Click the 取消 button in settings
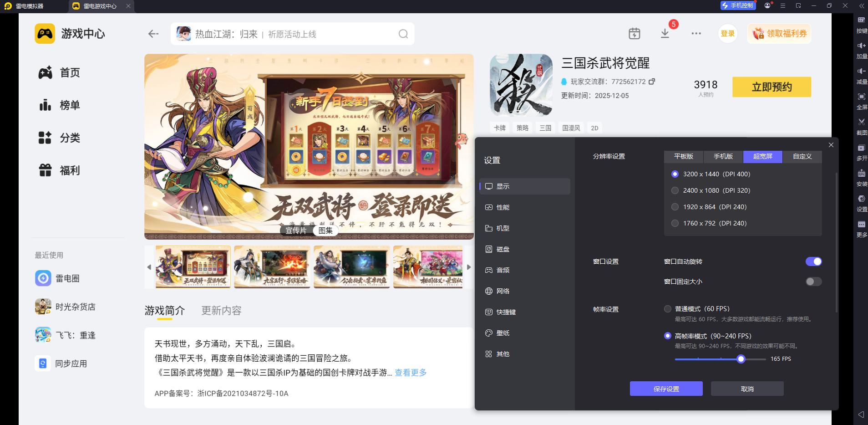Viewport: 868px width, 425px height. click(747, 389)
